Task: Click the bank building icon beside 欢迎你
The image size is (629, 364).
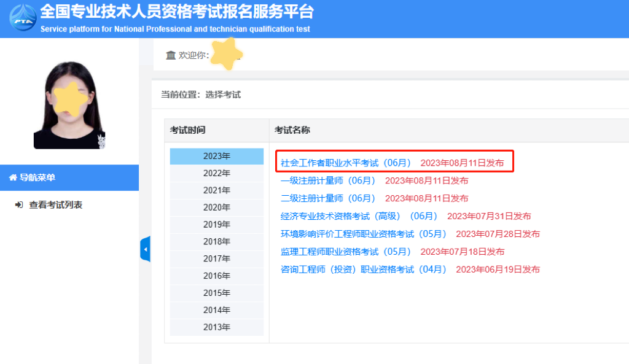Action: pyautogui.click(x=171, y=55)
